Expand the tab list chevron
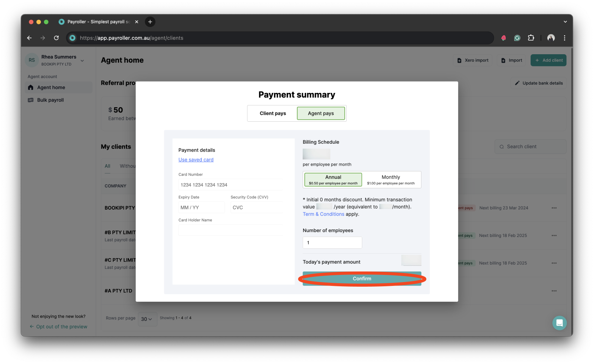 565,22
